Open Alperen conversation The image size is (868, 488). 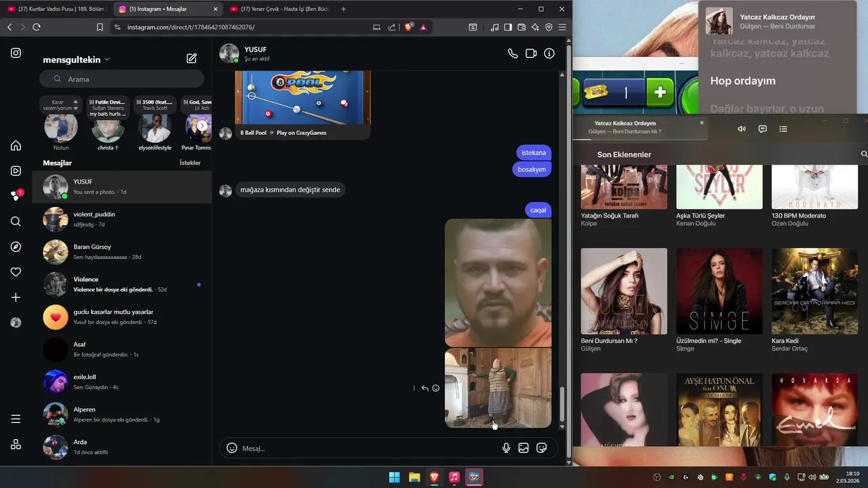pyautogui.click(x=122, y=415)
